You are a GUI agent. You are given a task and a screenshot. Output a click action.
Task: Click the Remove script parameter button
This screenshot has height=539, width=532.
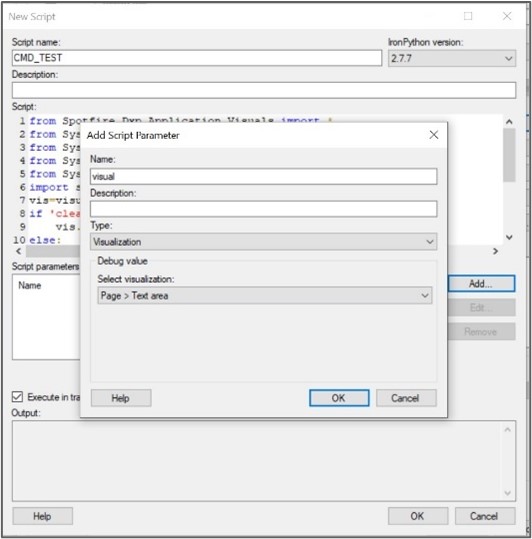pyautogui.click(x=481, y=332)
